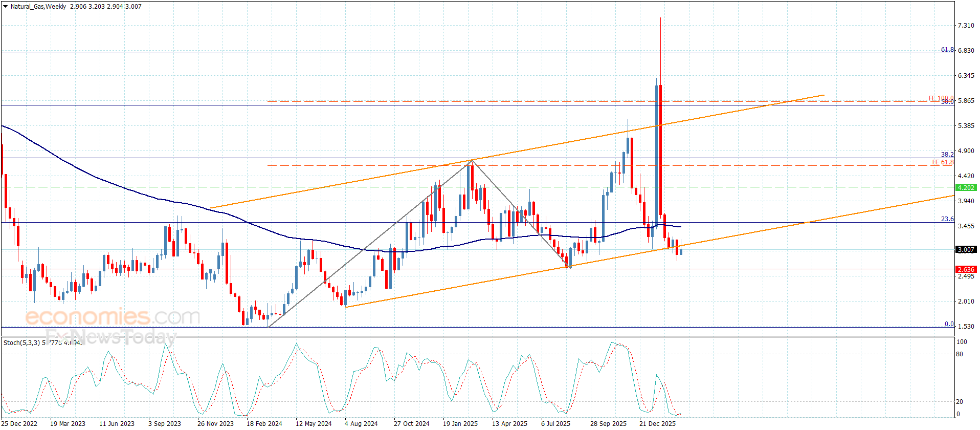Viewport: 980px width, 430px height.
Task: Click the orange FE 61.8 expansion label
Action: (942, 162)
